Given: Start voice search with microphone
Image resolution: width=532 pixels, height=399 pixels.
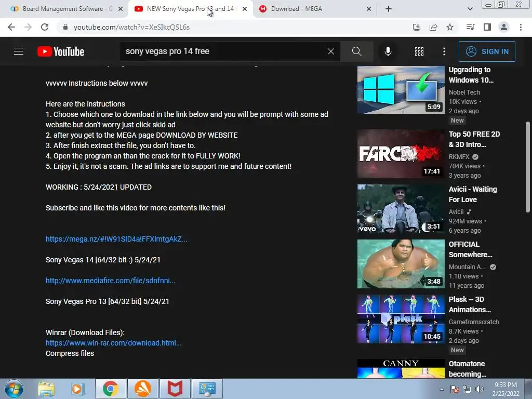Looking at the screenshot, I should pos(388,51).
